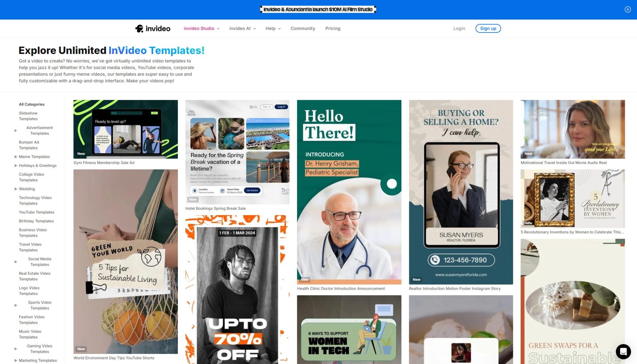Click the Login link
Screen dimensions: 637x364
coord(459,29)
